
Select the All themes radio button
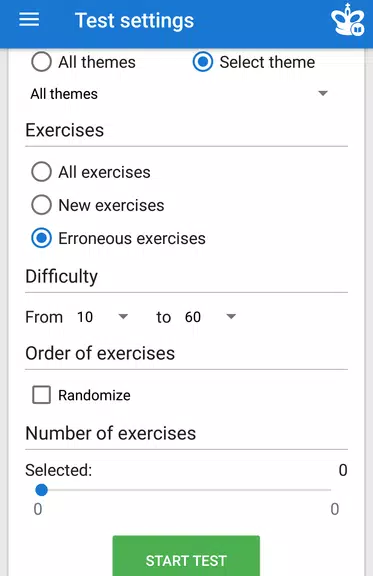pos(41,62)
